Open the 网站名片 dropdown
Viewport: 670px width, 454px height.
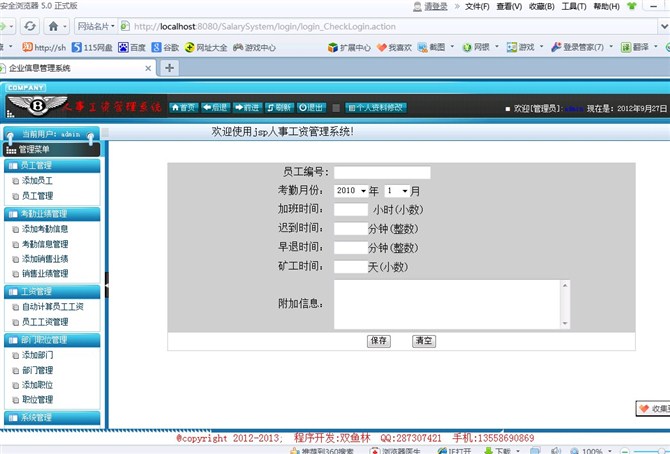96,27
